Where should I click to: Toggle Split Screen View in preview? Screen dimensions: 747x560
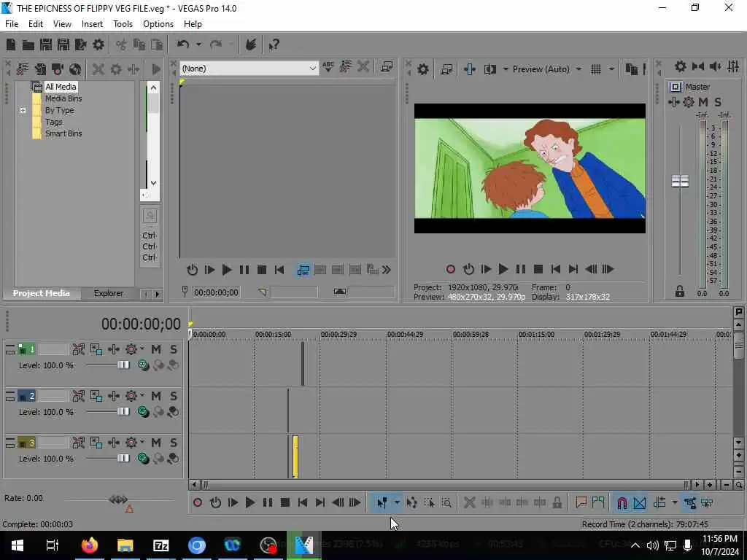point(489,69)
